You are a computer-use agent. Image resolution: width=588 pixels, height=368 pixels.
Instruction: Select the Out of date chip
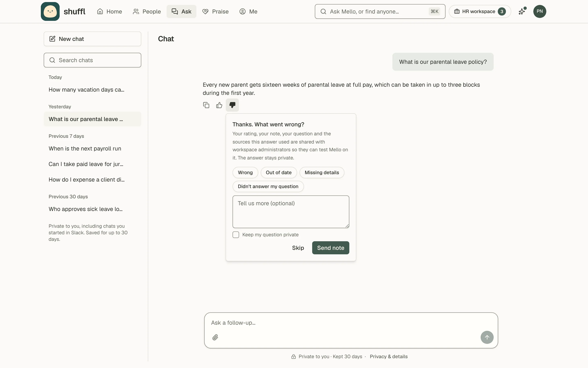(x=279, y=173)
